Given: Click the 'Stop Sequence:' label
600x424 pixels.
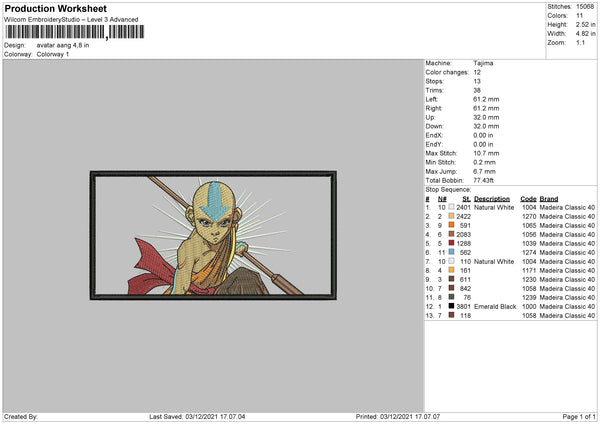Looking at the screenshot, I should click(x=448, y=189).
